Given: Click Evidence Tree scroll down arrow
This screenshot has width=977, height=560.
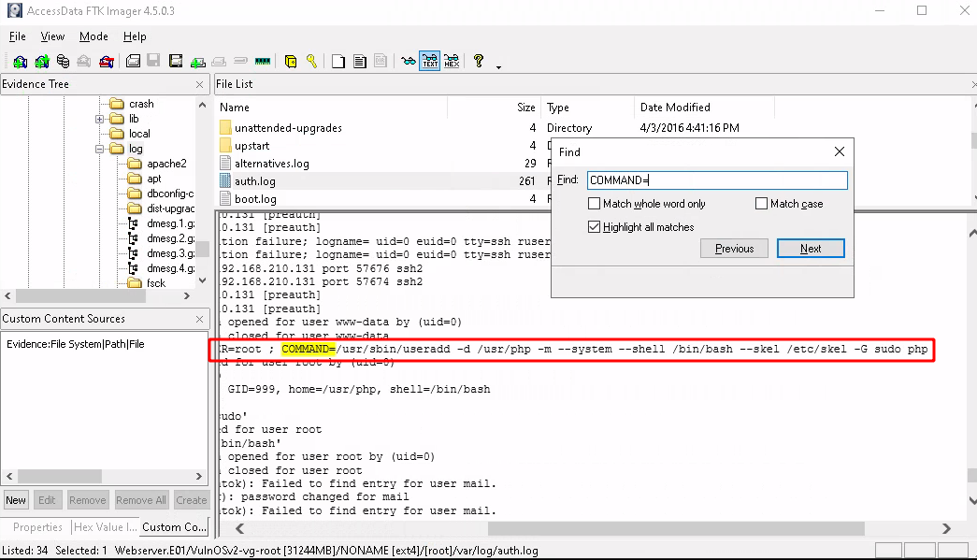Looking at the screenshot, I should [x=203, y=280].
